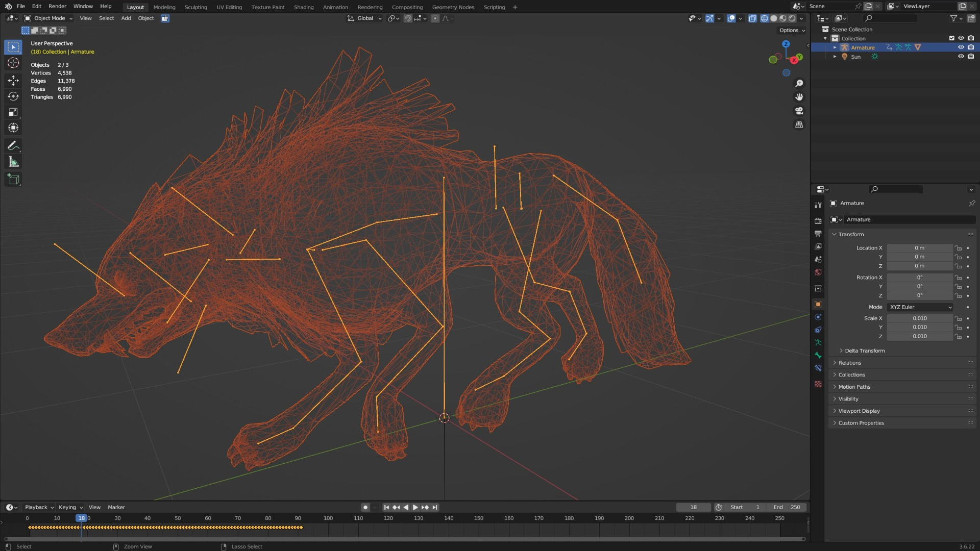Disable the Armature in renders
The height and width of the screenshot is (551, 980).
click(x=971, y=47)
